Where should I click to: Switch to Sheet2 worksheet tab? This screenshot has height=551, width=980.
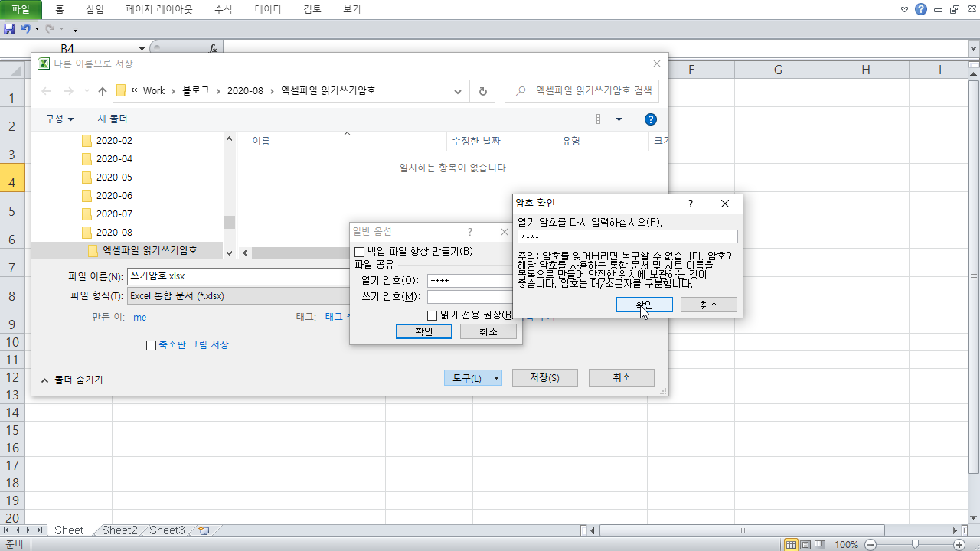coord(119,530)
